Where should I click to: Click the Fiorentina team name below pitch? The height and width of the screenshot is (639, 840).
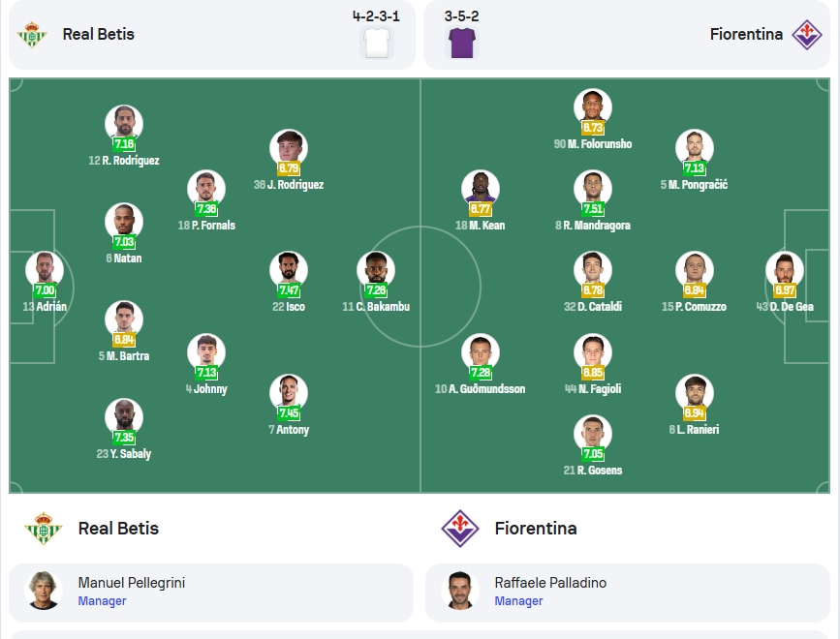coord(536,529)
